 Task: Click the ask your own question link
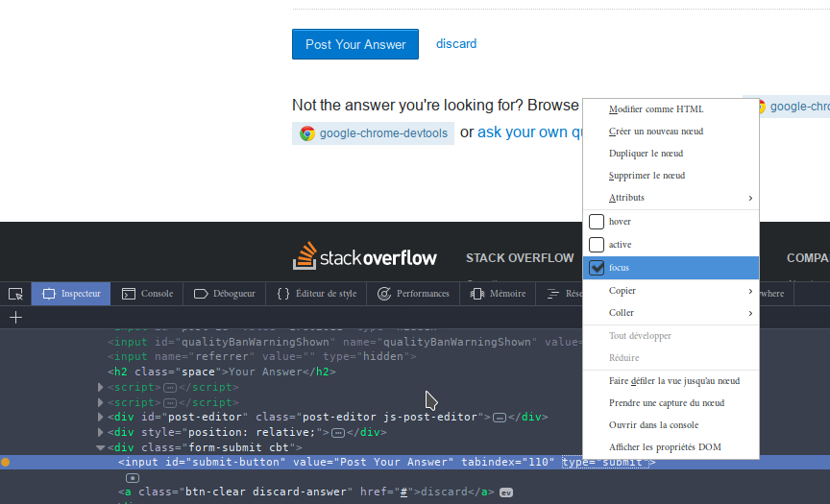coord(530,132)
